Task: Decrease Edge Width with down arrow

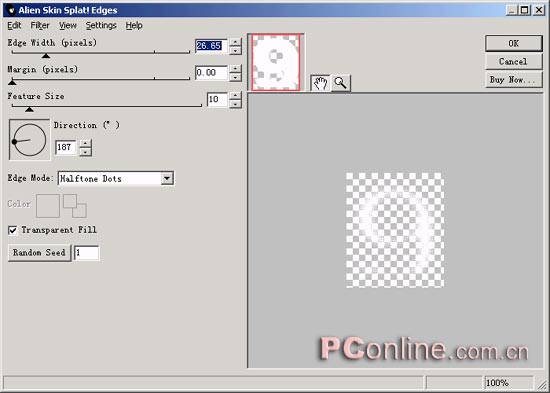Action: tap(236, 51)
